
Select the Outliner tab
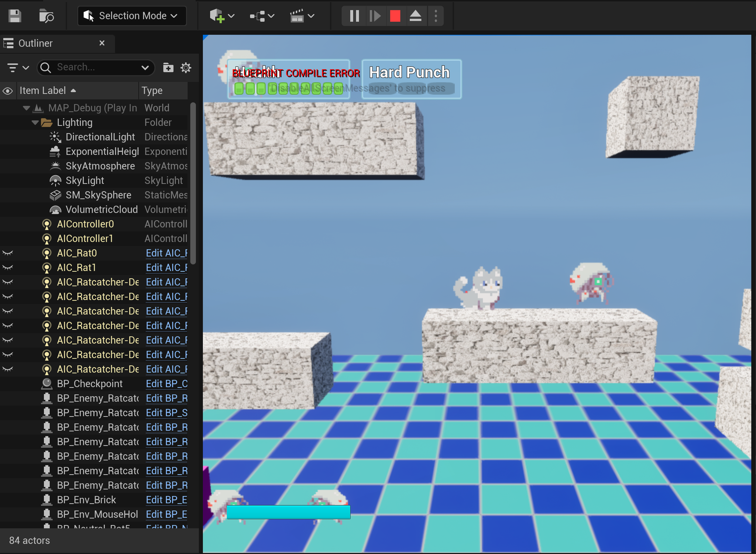click(35, 43)
